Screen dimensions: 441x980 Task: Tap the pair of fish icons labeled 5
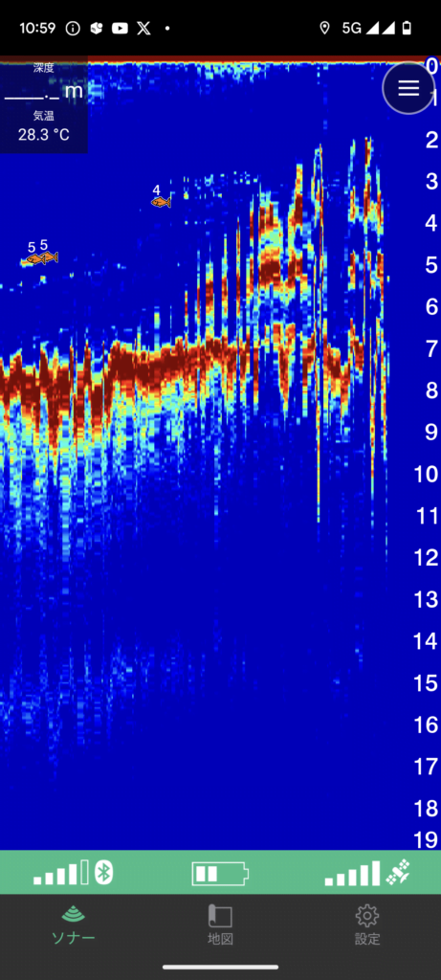(x=39, y=257)
